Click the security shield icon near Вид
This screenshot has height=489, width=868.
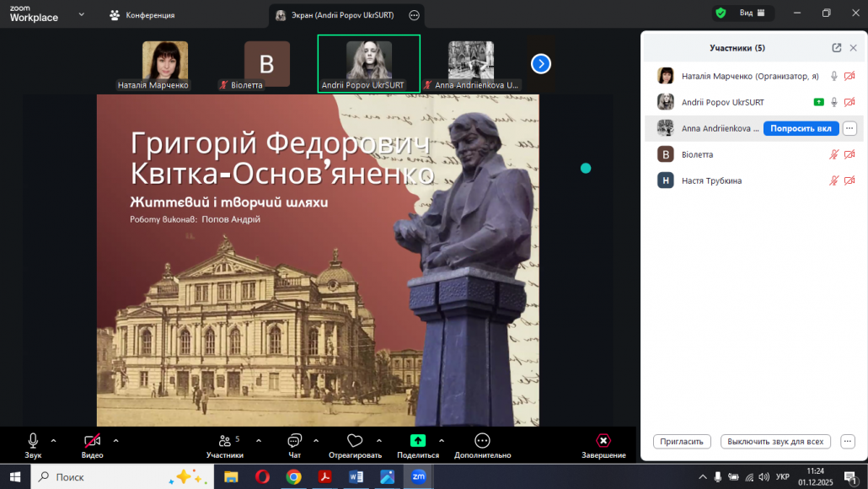pyautogui.click(x=719, y=13)
